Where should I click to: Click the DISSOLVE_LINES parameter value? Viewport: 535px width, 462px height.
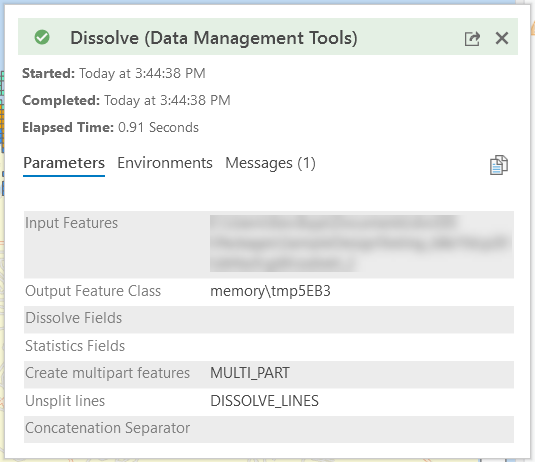point(264,401)
